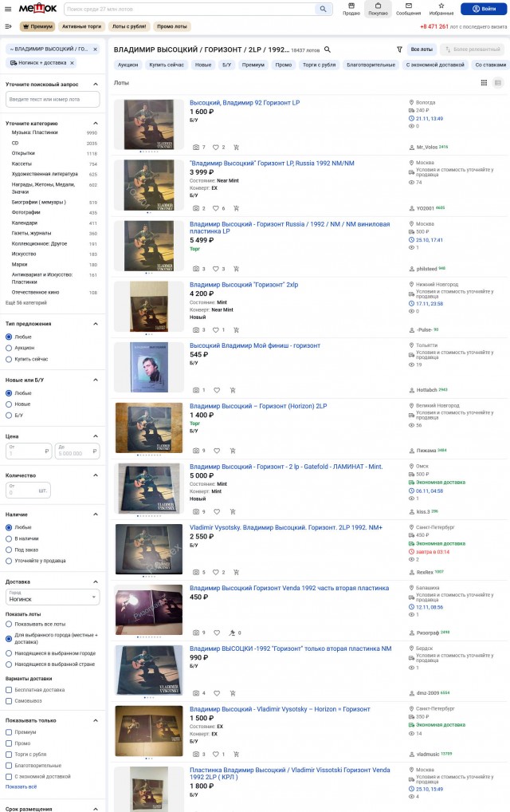Image resolution: width=510 pixels, height=812 pixels.
Task: Collapse the Уточните поисковый запрос section
Action: 96,84
